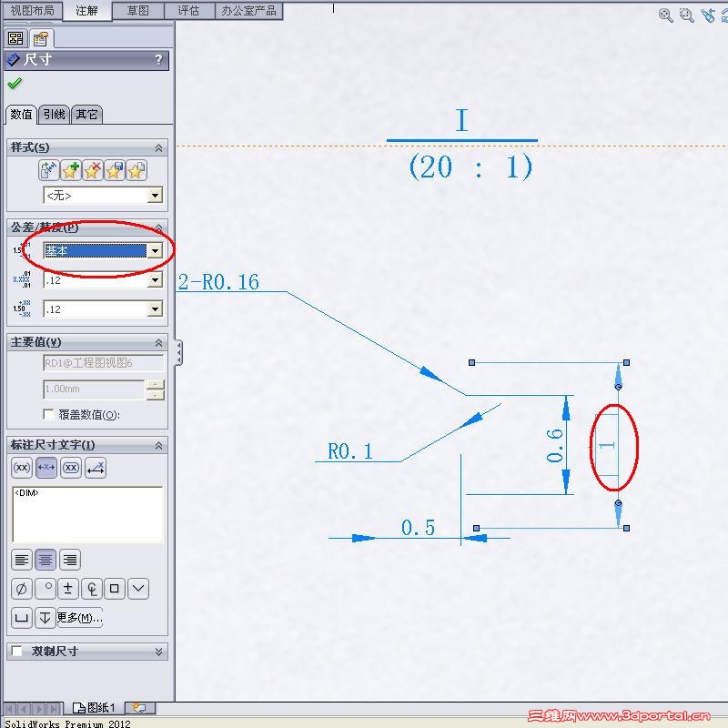Open the 数值 property tab
Viewport: 728px width, 728px height.
[21, 115]
